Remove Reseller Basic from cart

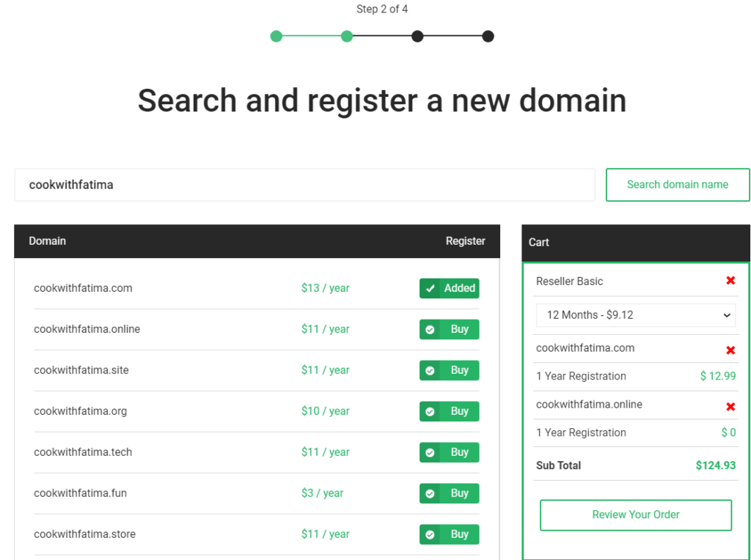pos(730,280)
